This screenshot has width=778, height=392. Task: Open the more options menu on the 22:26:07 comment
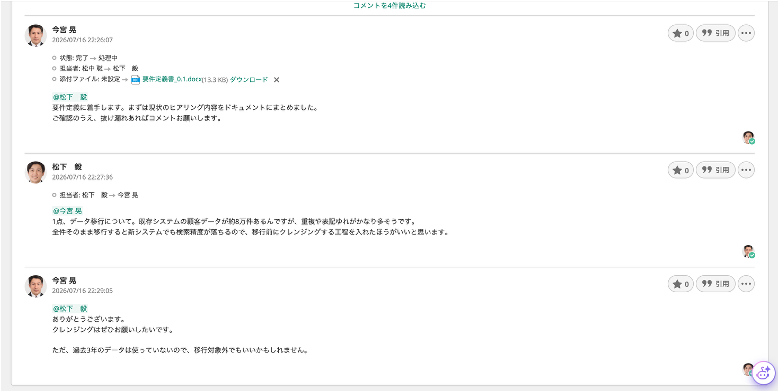(x=746, y=33)
